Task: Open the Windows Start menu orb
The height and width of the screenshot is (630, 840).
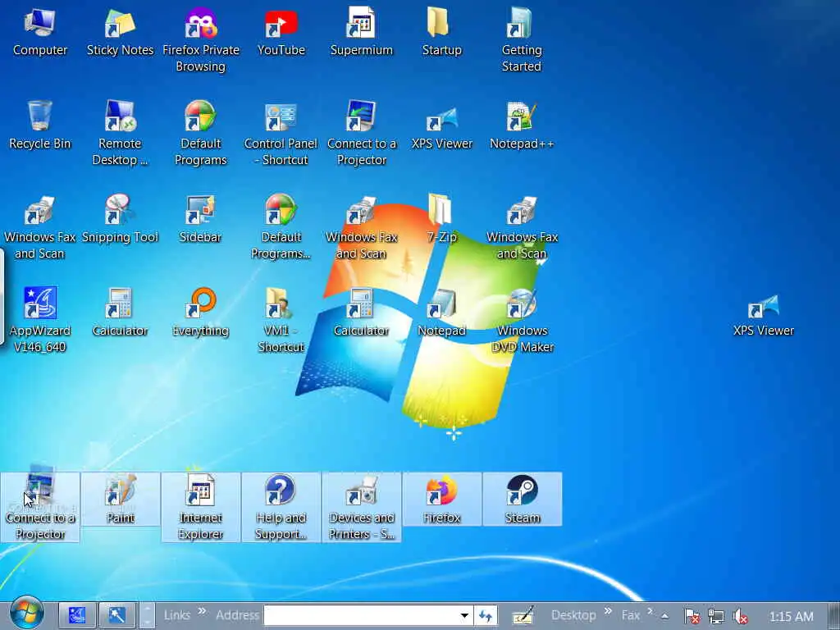Action: click(27, 614)
